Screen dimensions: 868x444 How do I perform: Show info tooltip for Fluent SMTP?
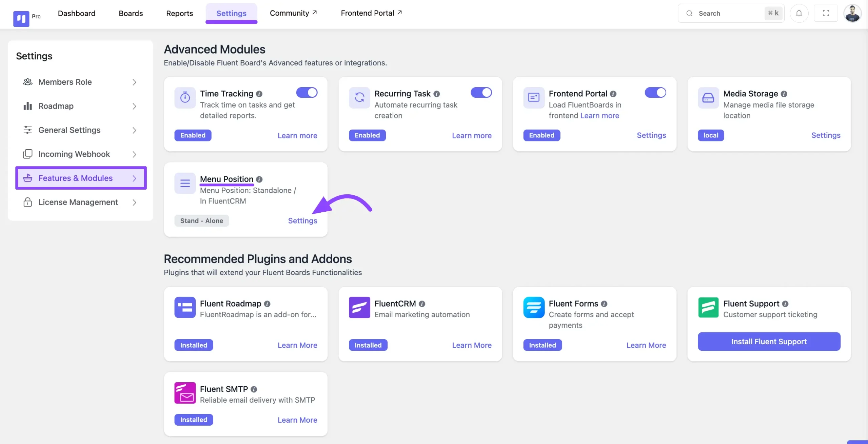coord(254,389)
